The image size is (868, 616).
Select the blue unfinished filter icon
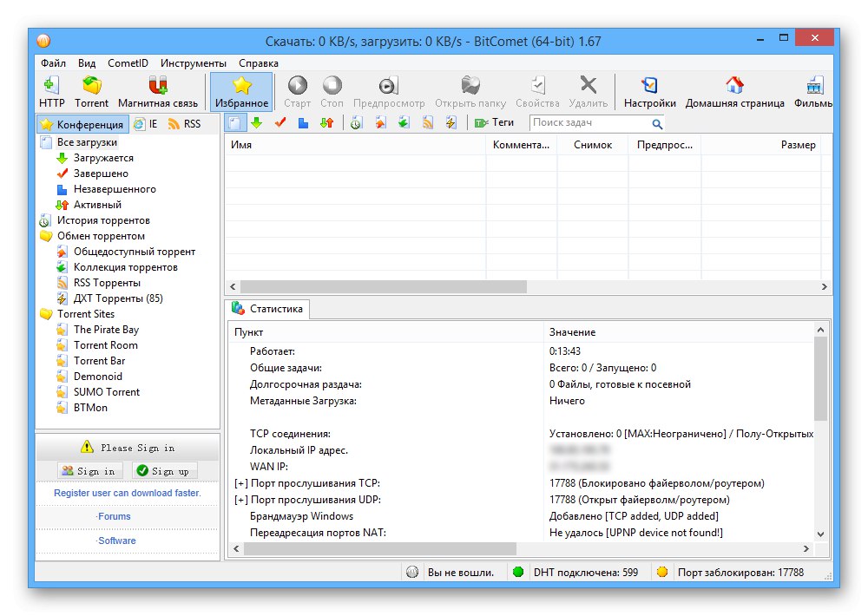point(303,123)
